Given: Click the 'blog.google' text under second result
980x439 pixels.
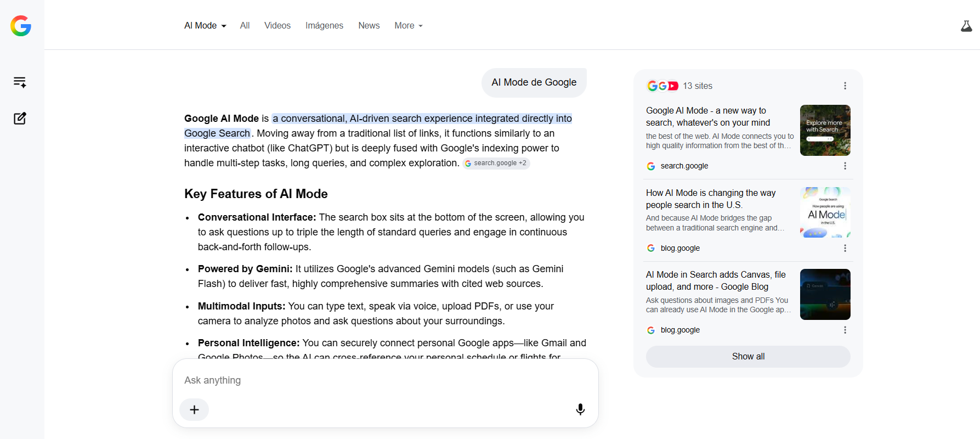Looking at the screenshot, I should point(680,248).
